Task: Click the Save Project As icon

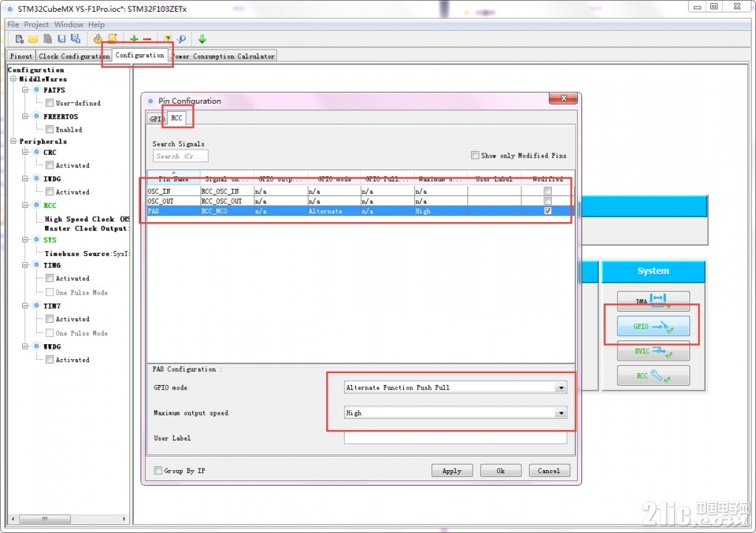Action: pyautogui.click(x=75, y=39)
